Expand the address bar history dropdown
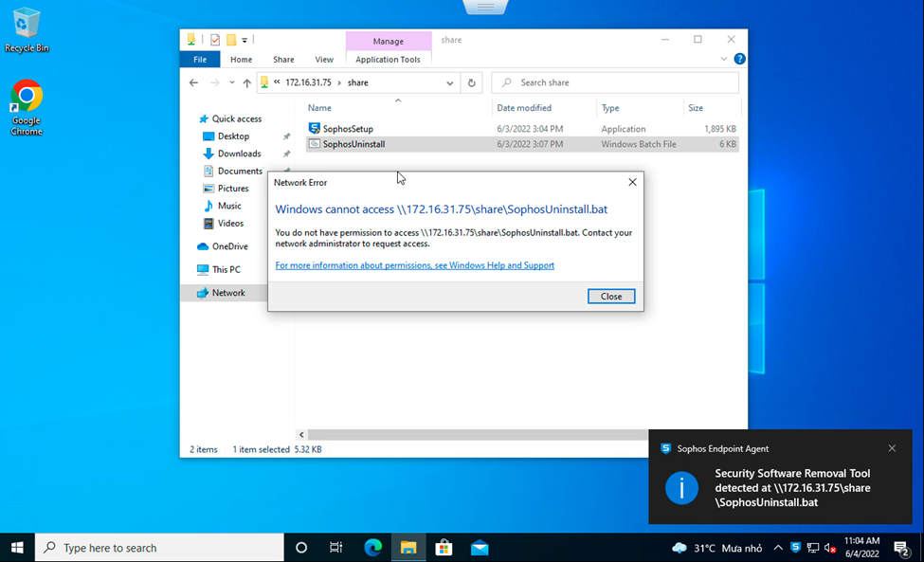The width and height of the screenshot is (924, 562). (x=449, y=83)
